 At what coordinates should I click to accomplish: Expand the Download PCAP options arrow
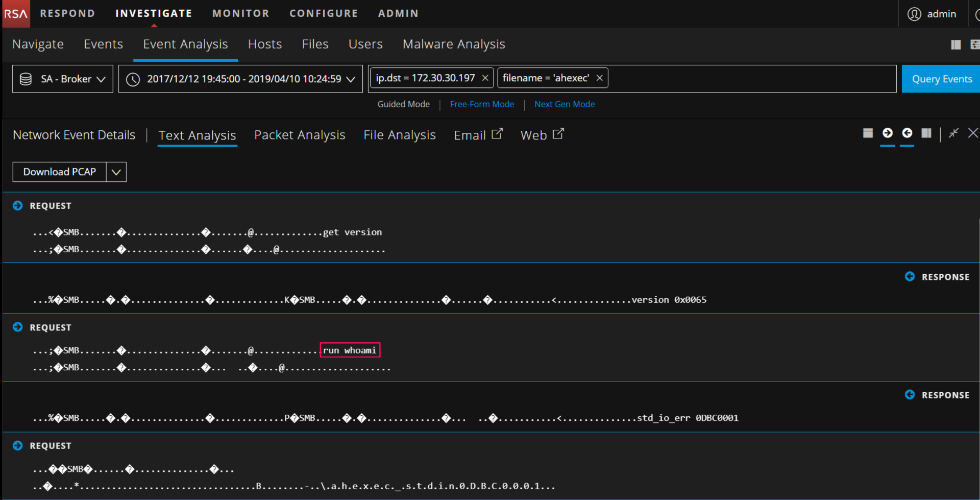(x=116, y=172)
